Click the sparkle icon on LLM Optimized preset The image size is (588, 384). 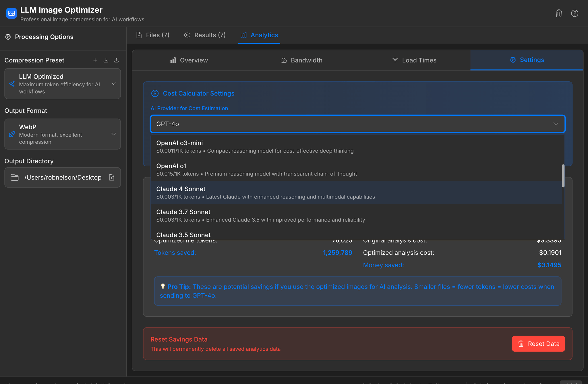[x=12, y=84]
